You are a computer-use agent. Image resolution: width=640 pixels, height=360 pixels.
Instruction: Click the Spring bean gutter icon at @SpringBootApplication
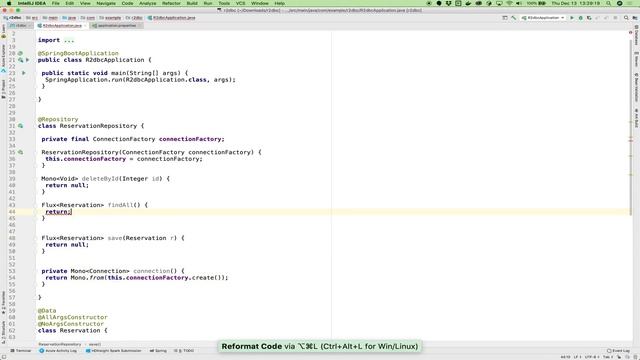point(20,53)
